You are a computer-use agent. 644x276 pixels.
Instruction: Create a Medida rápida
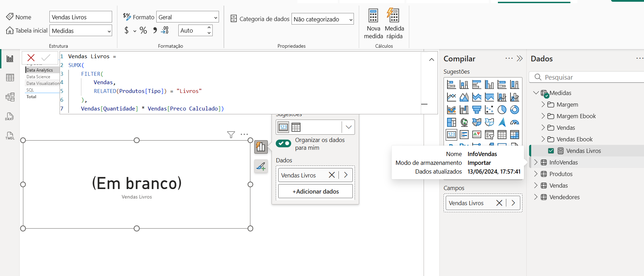coord(394,24)
